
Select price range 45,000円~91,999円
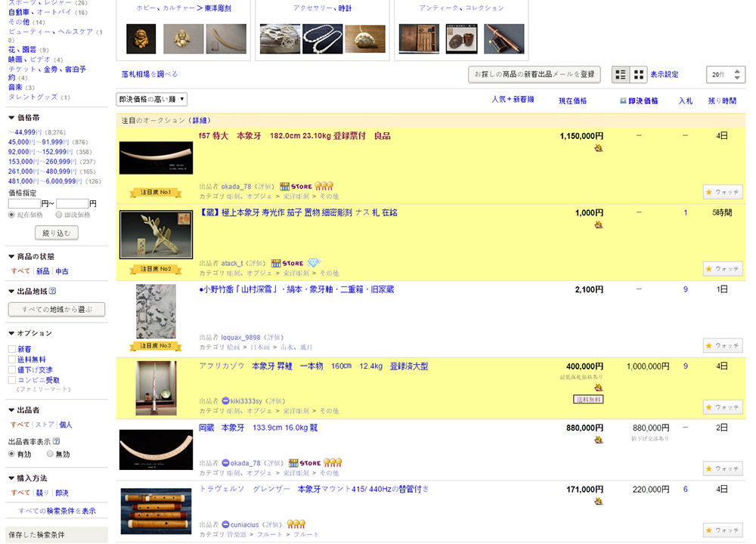coord(39,142)
